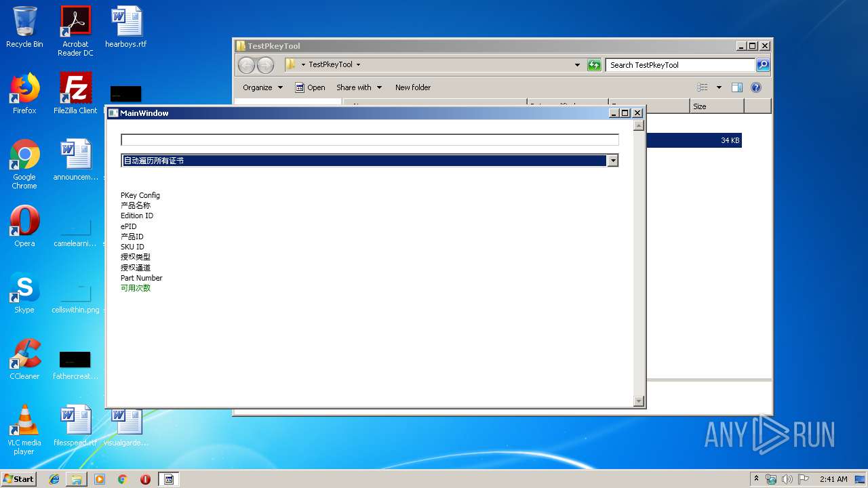This screenshot has height=488, width=868.
Task: Open the view options dropdown arrow
Action: pyautogui.click(x=719, y=87)
